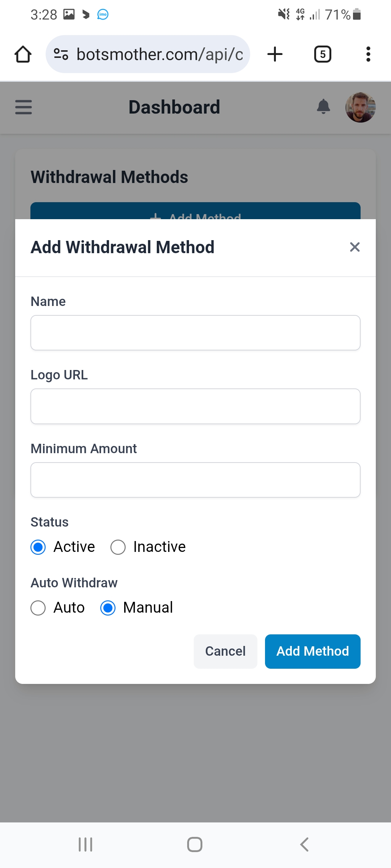Tap the botsmother.com address bar
The height and width of the screenshot is (868, 391).
click(x=159, y=54)
